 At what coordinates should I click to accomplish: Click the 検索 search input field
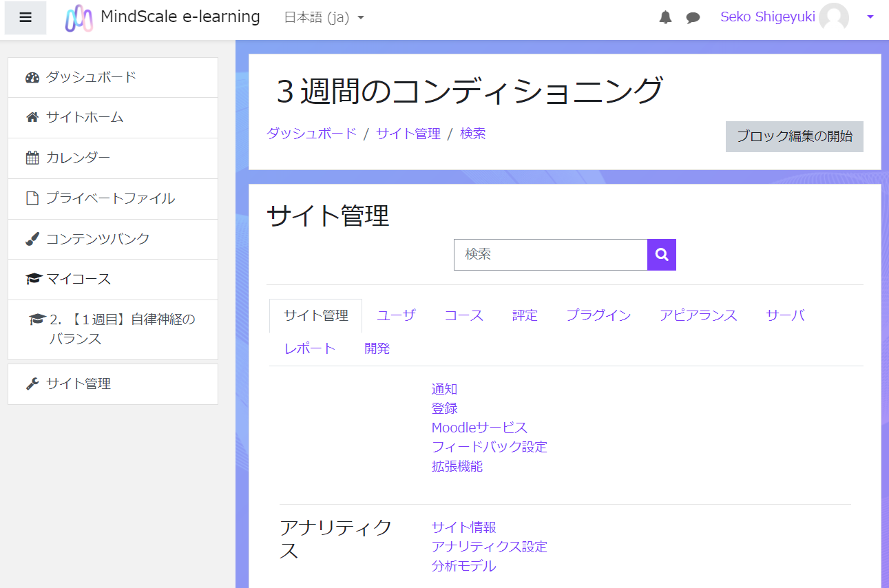[x=551, y=255]
